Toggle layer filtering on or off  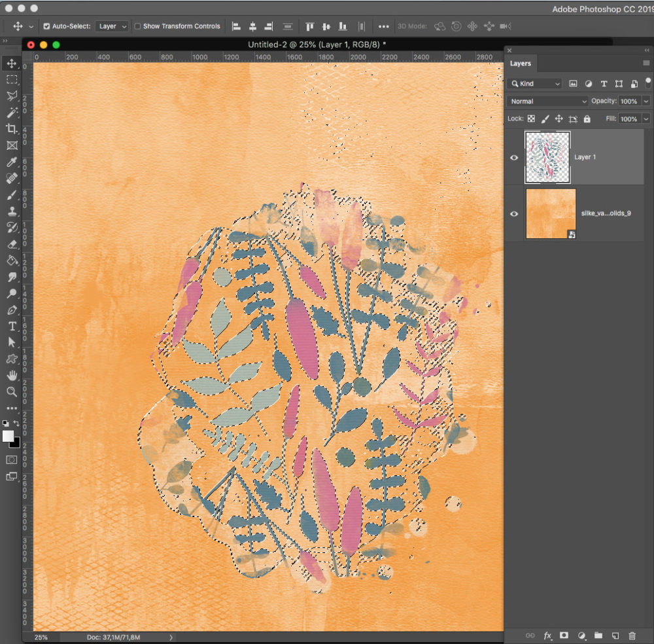[x=647, y=82]
